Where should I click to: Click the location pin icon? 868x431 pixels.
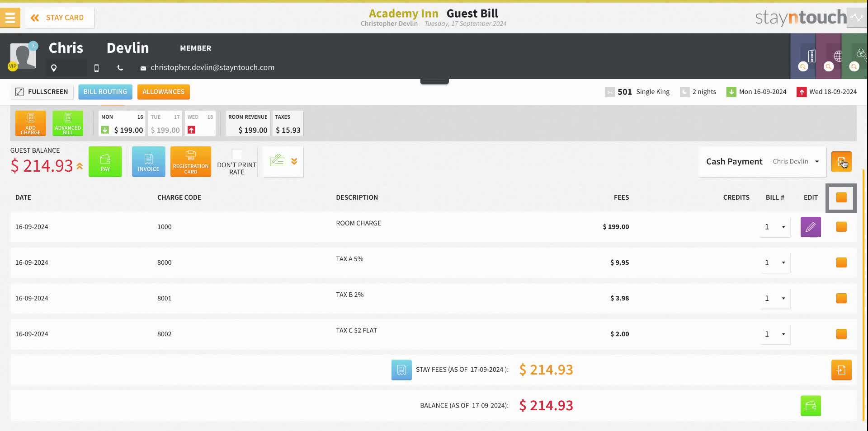tap(54, 68)
